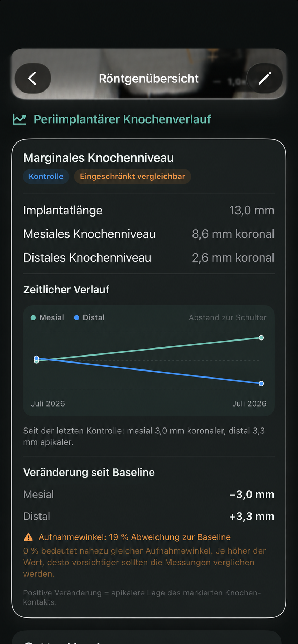Tap the Implantatlänge row
Screen dimensions: 298x644
pos(149,210)
